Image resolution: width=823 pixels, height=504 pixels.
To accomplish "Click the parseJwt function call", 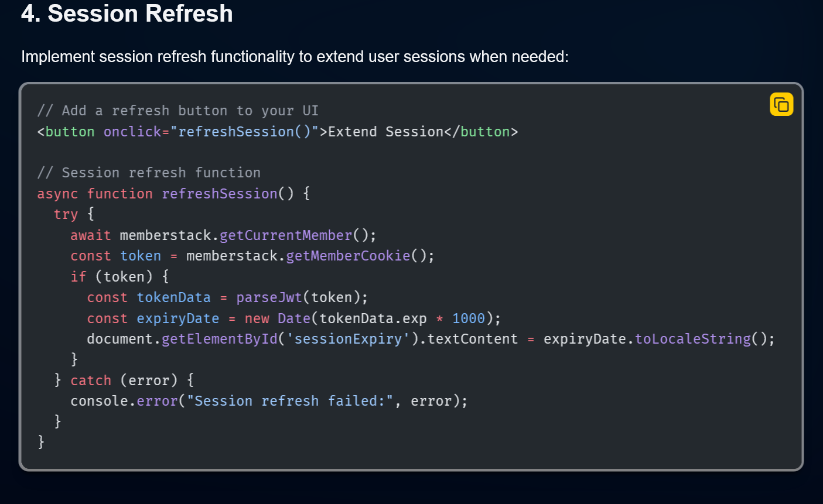I will point(269,297).
